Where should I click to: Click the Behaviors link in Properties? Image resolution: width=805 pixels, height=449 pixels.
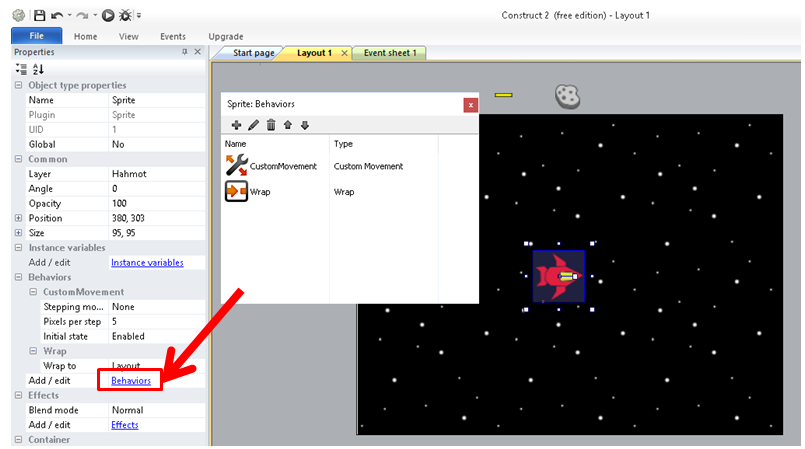(131, 381)
